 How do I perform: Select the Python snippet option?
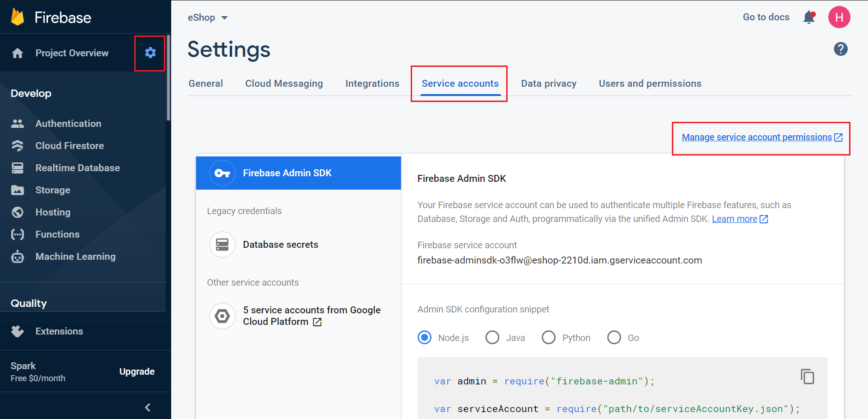tap(549, 338)
